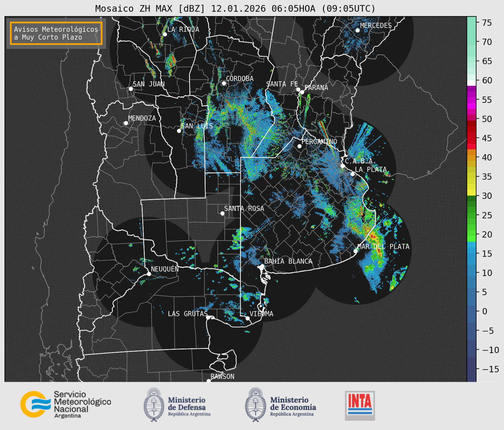The height and width of the screenshot is (430, 504).
Task: Click the MERCEDES map label
Action: pos(376,26)
